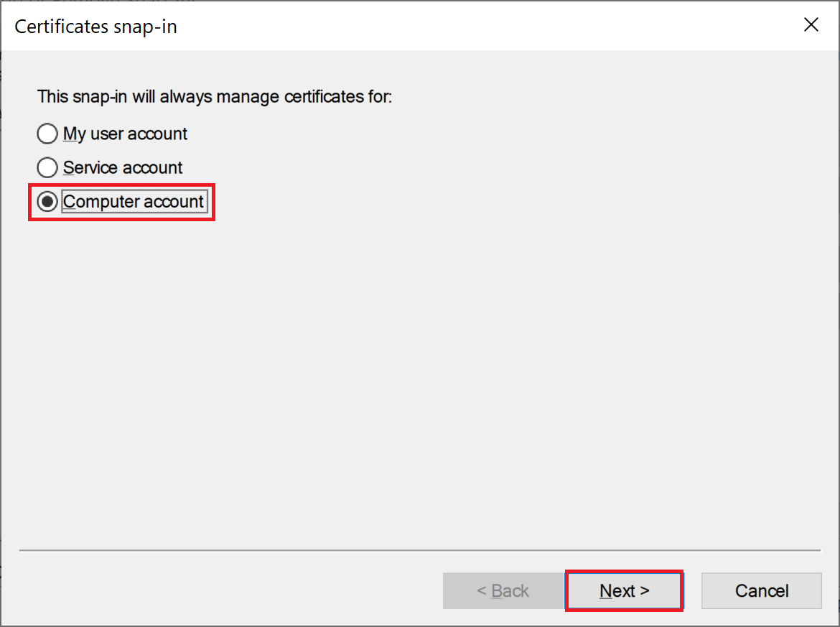The height and width of the screenshot is (627, 840).
Task: Click the 'Computer account' label text
Action: (x=134, y=202)
